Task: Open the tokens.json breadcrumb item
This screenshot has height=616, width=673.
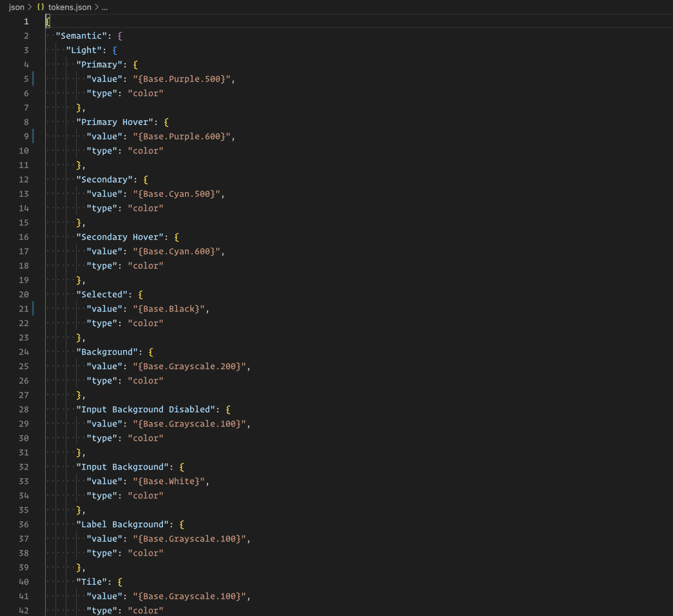Action: point(69,7)
